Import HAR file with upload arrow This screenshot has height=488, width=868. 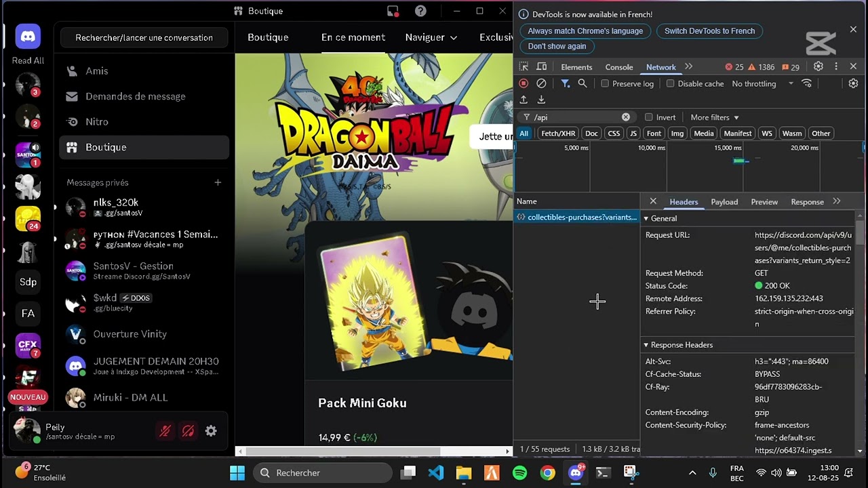pos(524,100)
